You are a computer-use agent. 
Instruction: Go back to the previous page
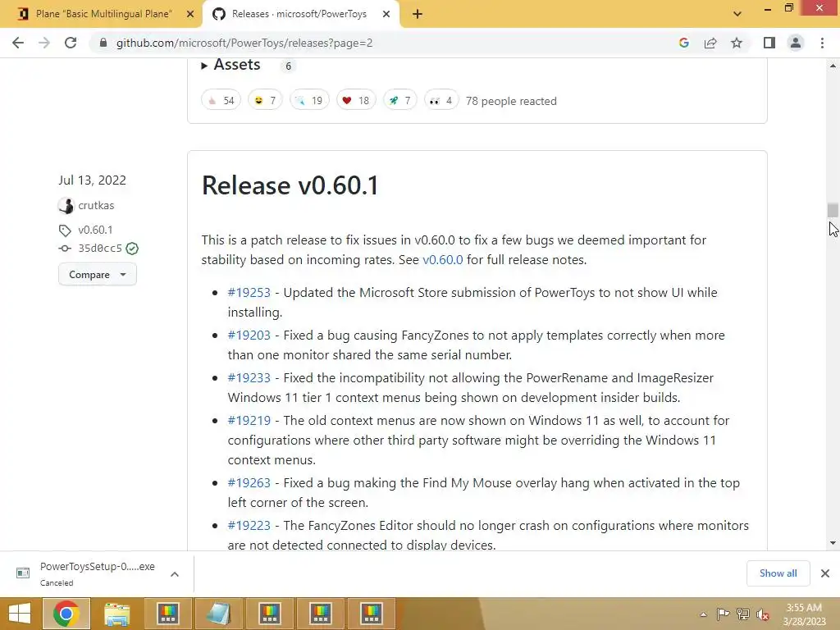[18, 43]
